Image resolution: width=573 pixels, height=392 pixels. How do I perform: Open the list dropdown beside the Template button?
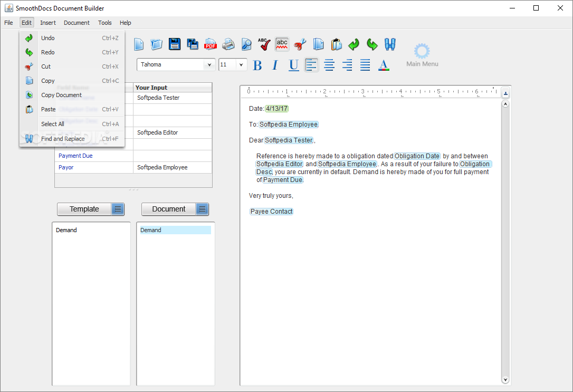[118, 209]
